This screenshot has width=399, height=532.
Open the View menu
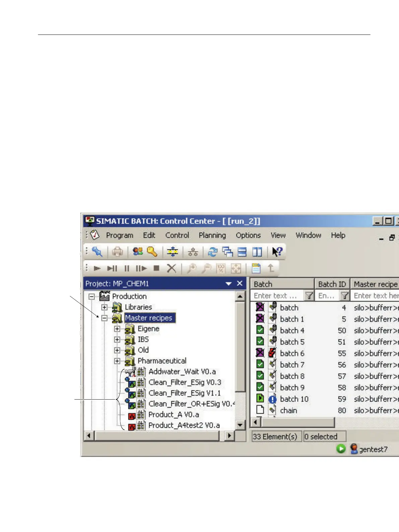[x=278, y=235]
